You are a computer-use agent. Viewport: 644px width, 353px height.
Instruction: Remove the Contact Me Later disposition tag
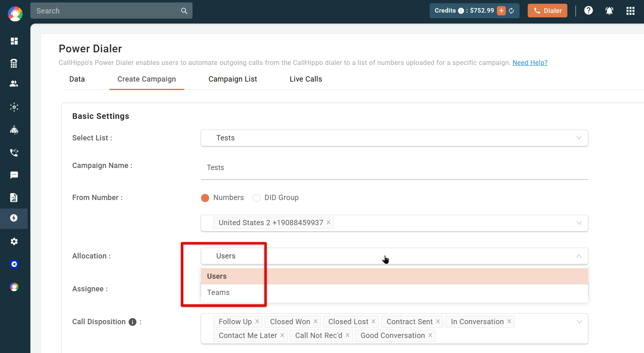[282, 335]
